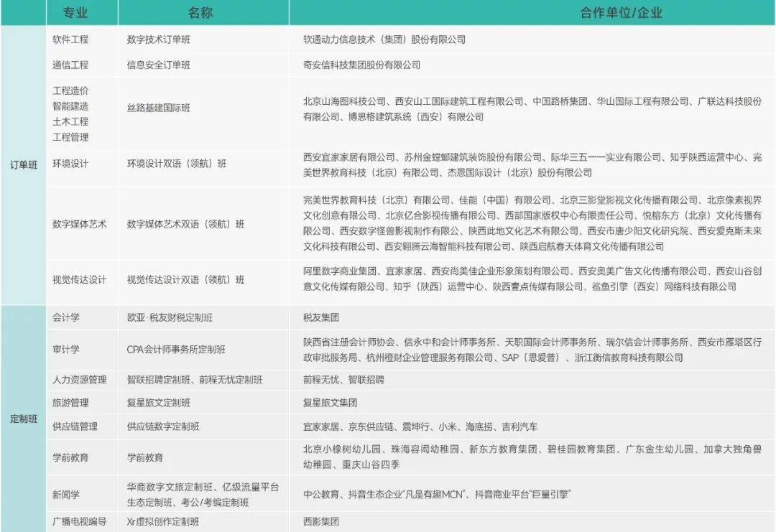Select the 新闻学 major cell
Screen dimensions: 776x532
coord(66,495)
